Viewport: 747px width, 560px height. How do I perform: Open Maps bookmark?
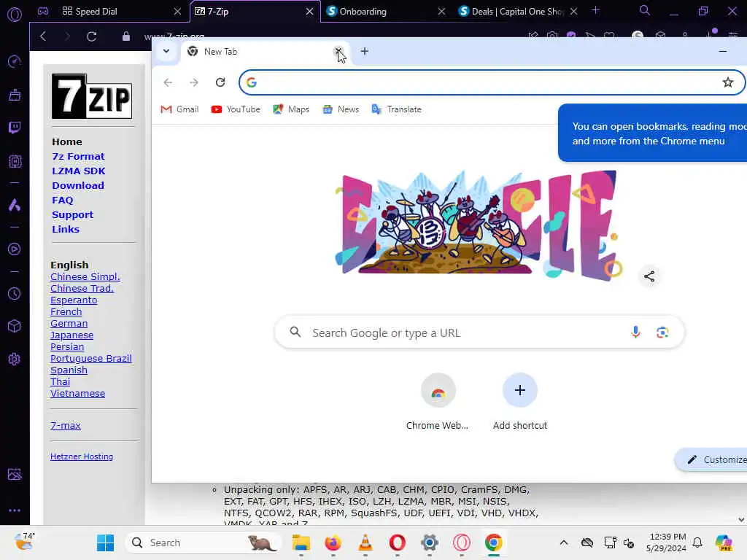[x=292, y=109]
